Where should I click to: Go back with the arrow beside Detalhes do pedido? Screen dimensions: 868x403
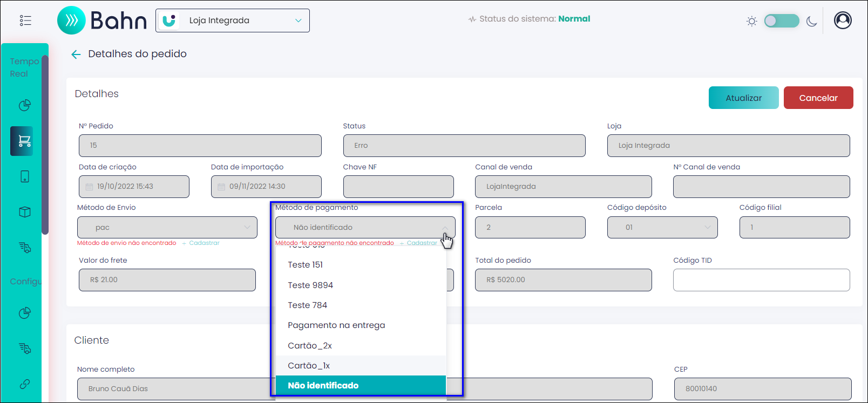point(76,54)
